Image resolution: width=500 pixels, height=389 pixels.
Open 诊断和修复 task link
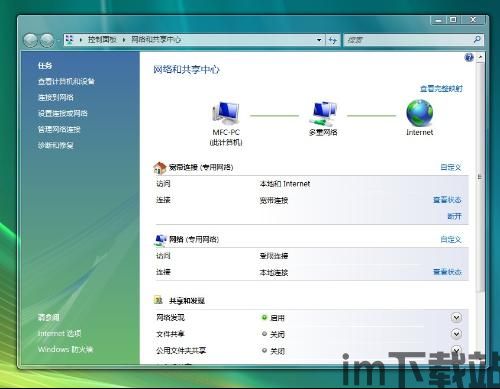coord(55,145)
